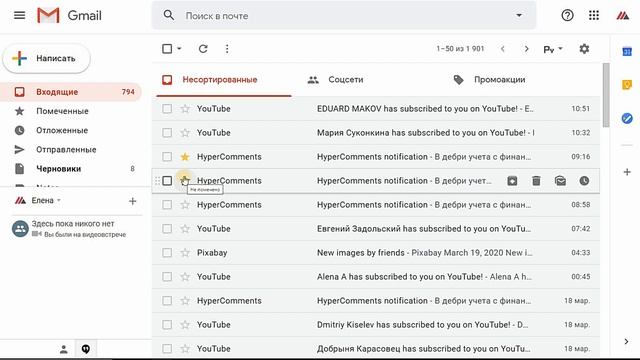Click the Поиск в почте search field
Screen dimensions: 640x360
344,16
